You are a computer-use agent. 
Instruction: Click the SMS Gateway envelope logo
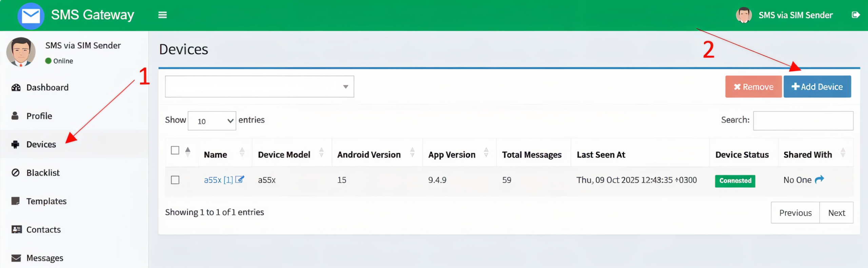[31, 16]
